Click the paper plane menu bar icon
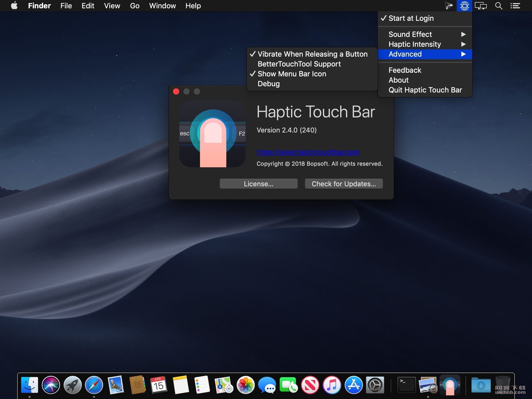This screenshot has width=532, height=399. coord(449,6)
